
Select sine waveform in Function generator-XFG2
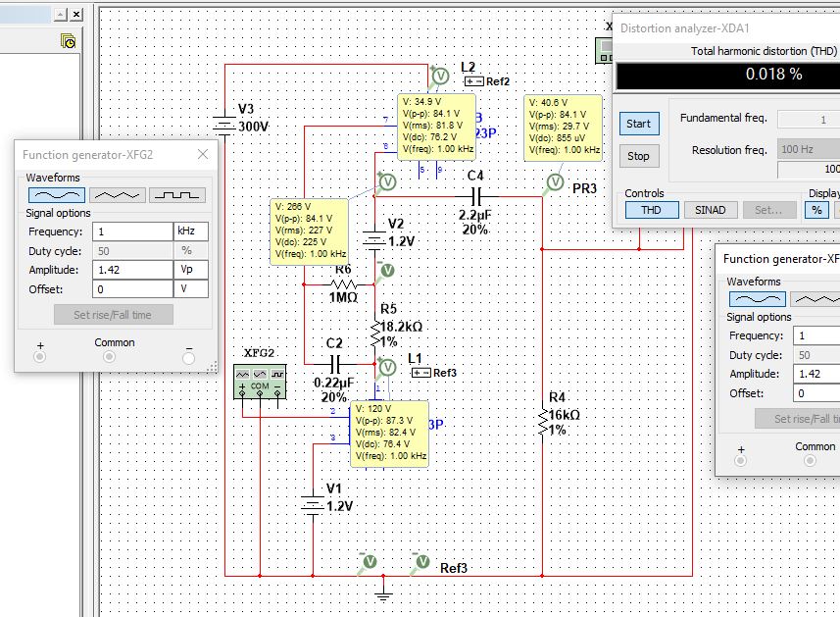point(57,195)
